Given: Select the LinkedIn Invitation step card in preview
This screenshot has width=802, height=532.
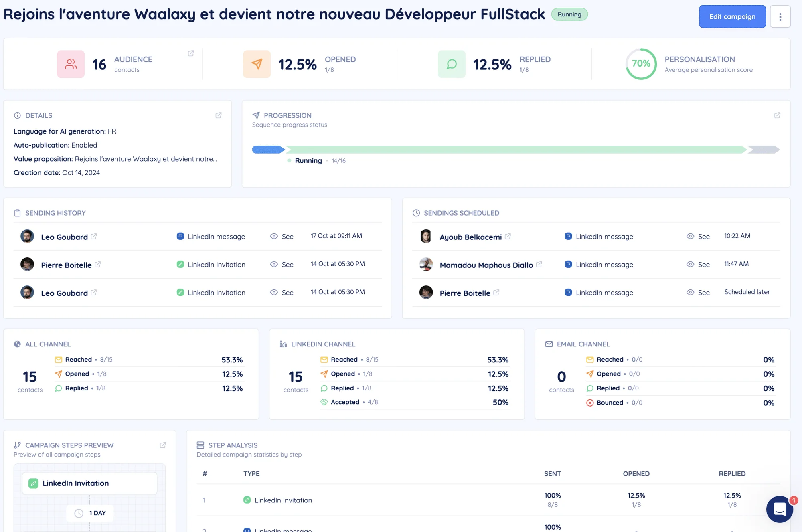Looking at the screenshot, I should coord(89,483).
